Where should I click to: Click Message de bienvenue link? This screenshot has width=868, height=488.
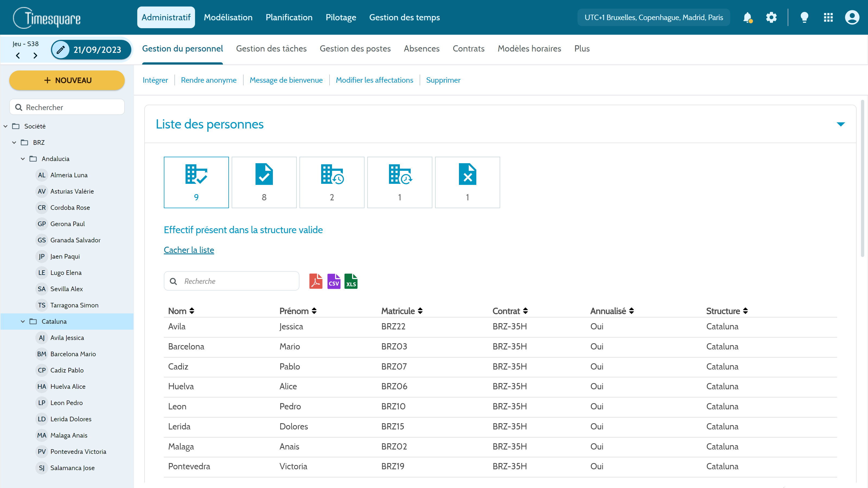[286, 80]
